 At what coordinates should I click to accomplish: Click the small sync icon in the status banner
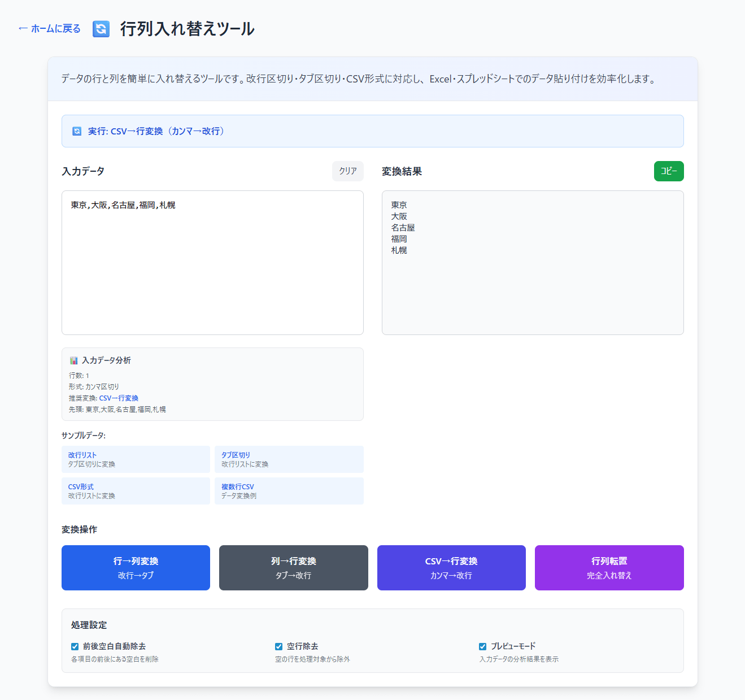(77, 131)
